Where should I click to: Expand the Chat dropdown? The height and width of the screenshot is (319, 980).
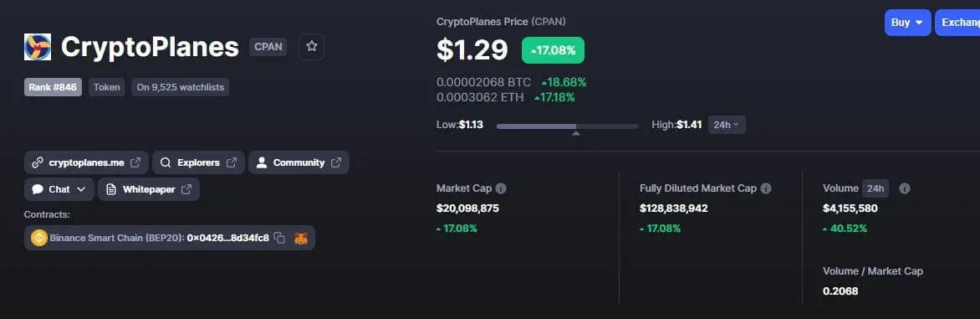pos(59,189)
